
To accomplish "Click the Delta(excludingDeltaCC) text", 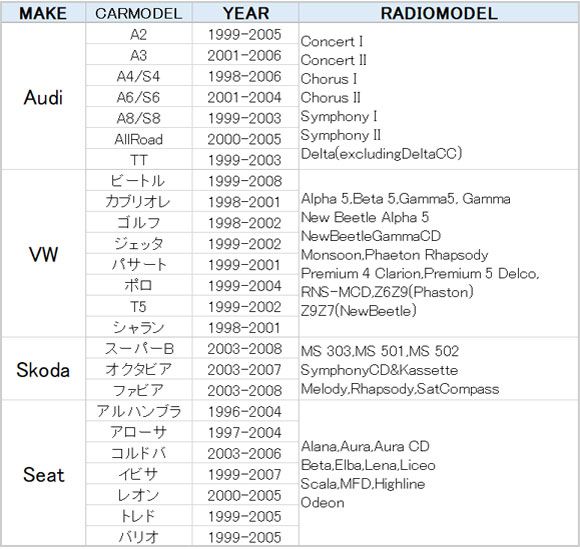I will [381, 154].
